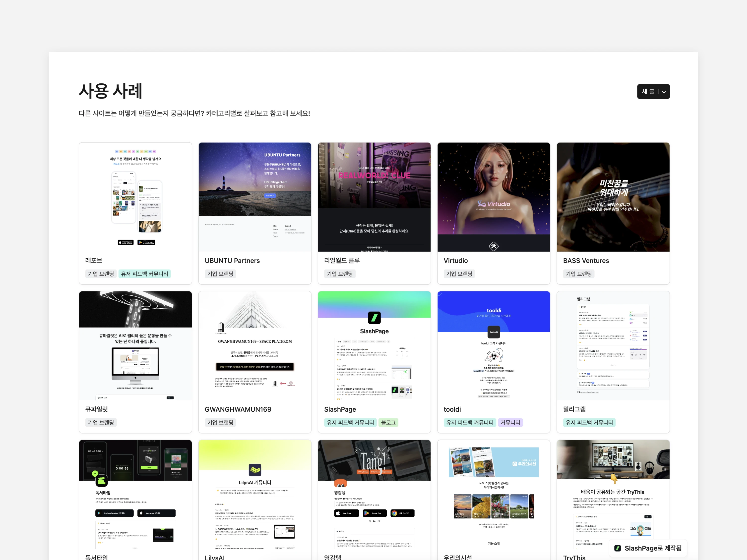Open the LilysAI 커뮤니티 thumbnail
This screenshot has height=560, width=747.
(255, 495)
